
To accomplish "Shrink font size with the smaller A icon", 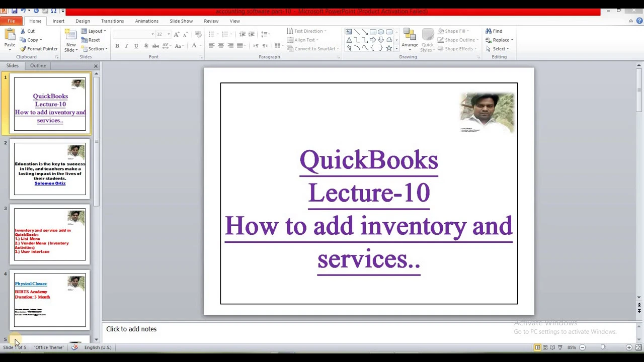I will coord(185,34).
